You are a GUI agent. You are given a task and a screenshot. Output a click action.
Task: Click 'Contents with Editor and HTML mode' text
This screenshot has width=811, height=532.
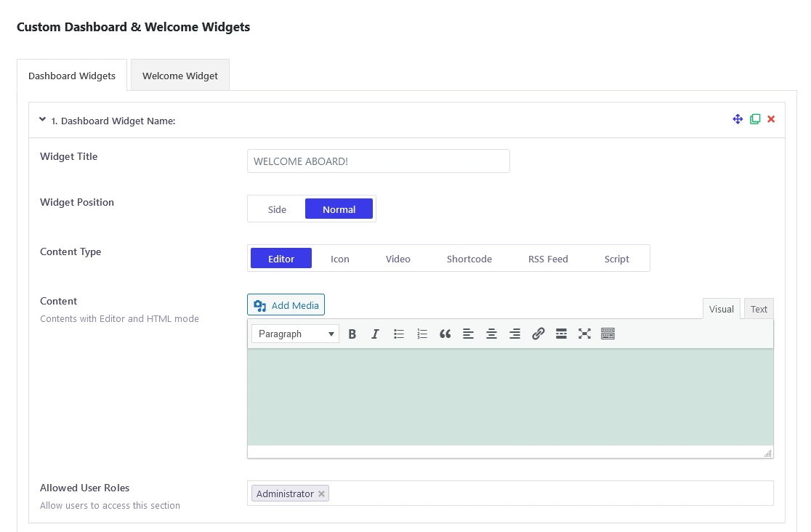(x=119, y=319)
